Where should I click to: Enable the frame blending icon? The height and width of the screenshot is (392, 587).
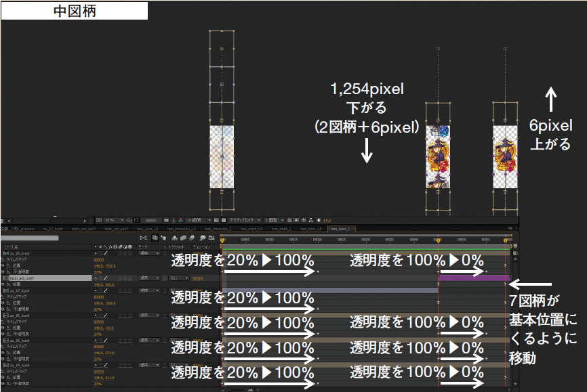click(x=183, y=238)
